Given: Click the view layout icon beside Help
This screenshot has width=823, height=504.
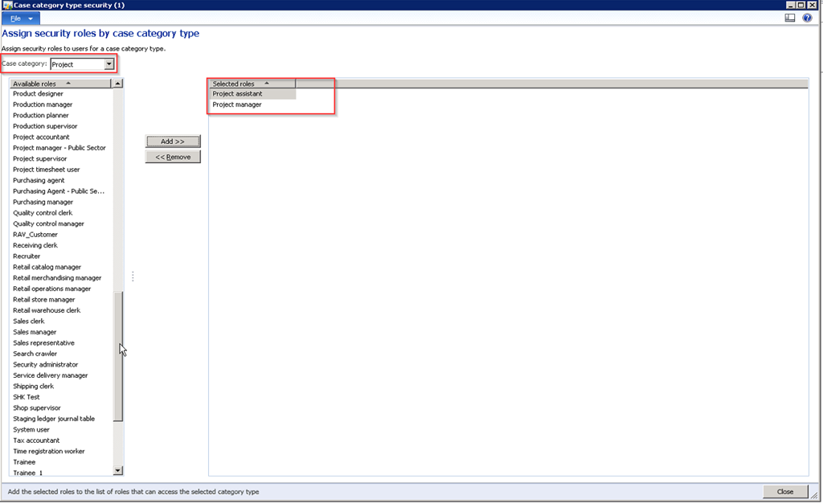Looking at the screenshot, I should pyautogui.click(x=791, y=18).
